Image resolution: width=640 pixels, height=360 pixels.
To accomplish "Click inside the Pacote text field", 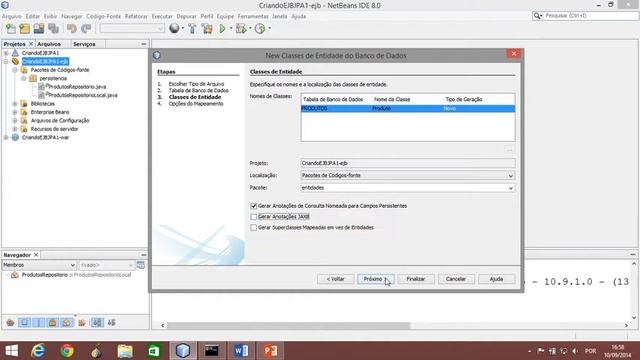I will pyautogui.click(x=403, y=188).
